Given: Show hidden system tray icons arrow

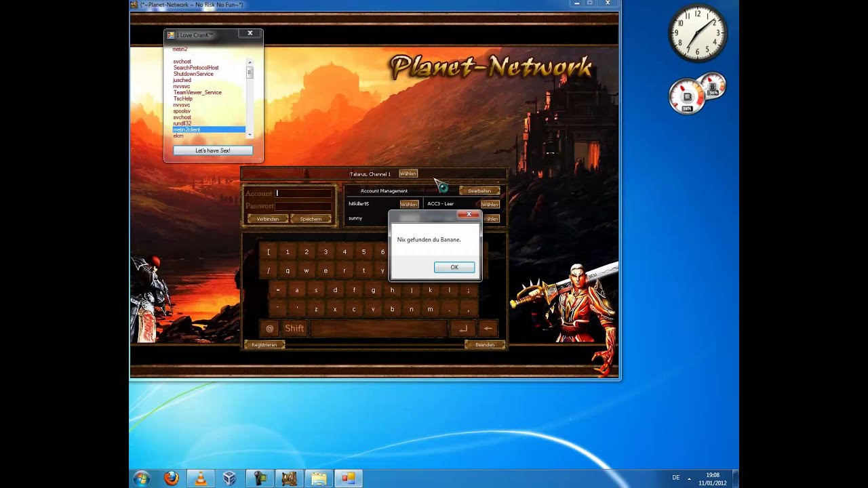Looking at the screenshot, I should pos(689,478).
